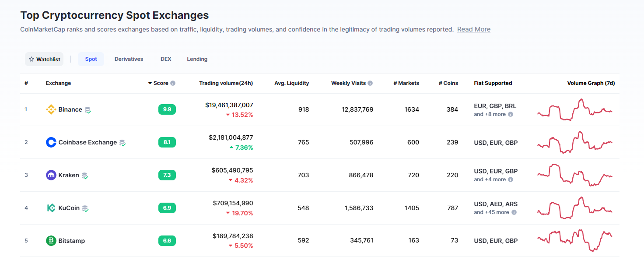Click weekly visits value 1,586,733

point(359,208)
